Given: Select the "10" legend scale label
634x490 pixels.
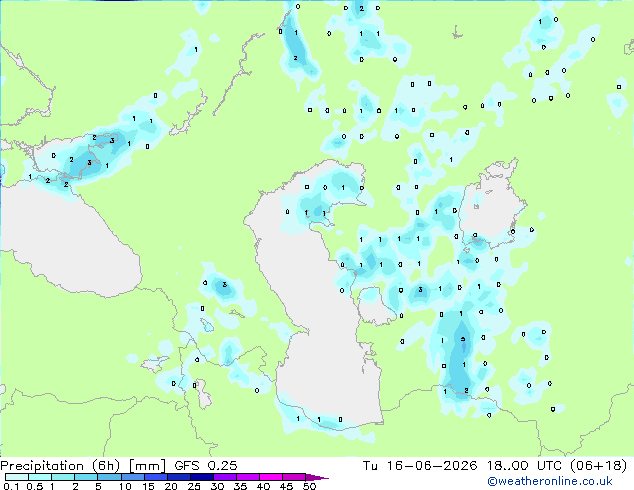Looking at the screenshot, I should click(125, 486).
